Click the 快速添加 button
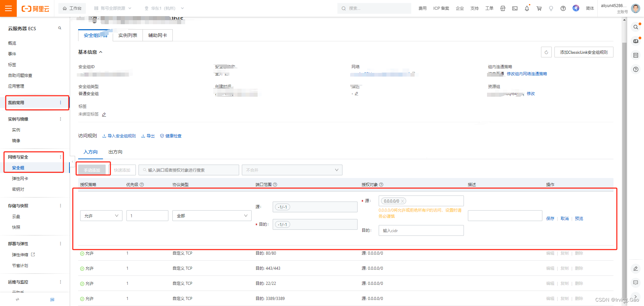644x306 pixels. point(122,170)
